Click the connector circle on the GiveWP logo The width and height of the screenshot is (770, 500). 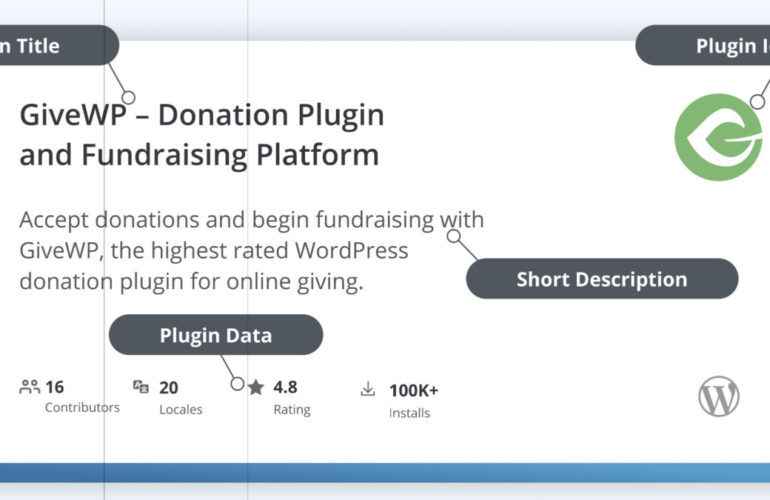[757, 101]
